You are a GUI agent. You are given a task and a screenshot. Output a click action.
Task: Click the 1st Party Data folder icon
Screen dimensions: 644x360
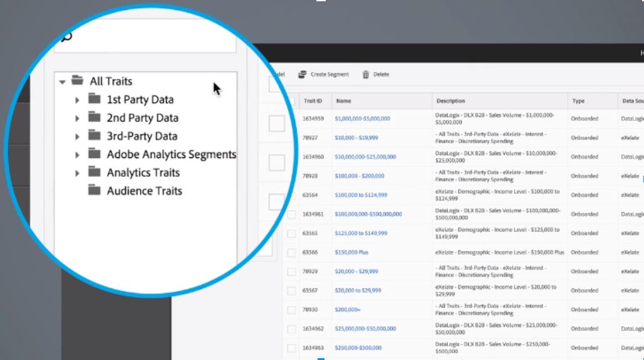[x=95, y=98]
